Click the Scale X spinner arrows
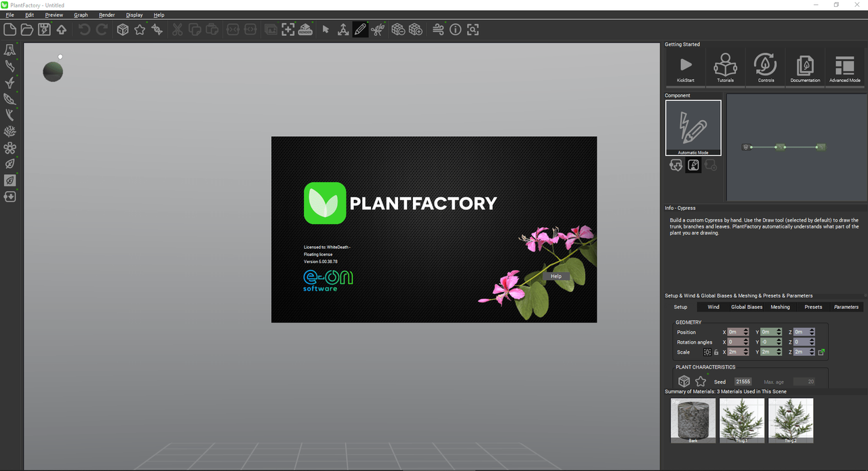The height and width of the screenshot is (471, 868). (747, 352)
